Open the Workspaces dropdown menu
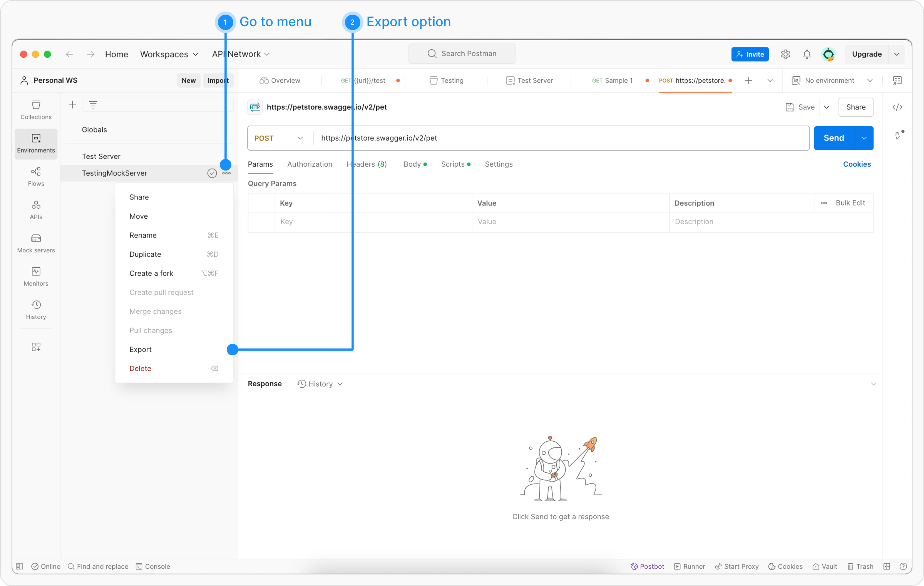This screenshot has height=586, width=924. pyautogui.click(x=169, y=54)
